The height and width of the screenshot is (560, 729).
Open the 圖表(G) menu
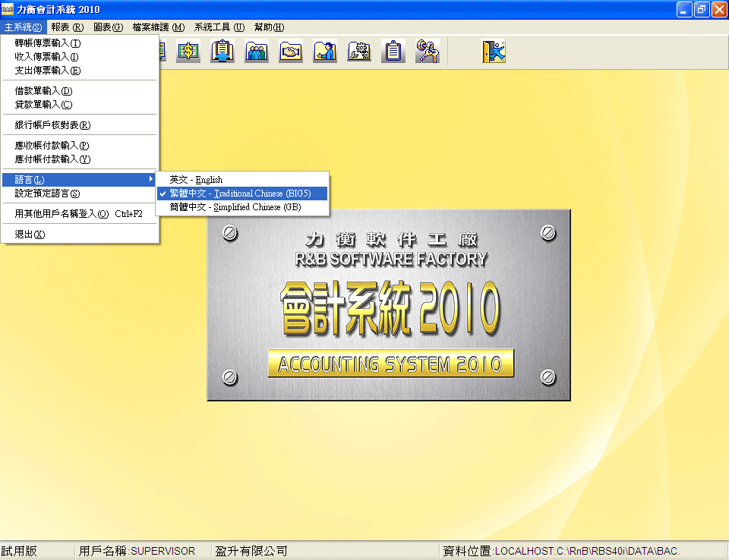pos(109,27)
